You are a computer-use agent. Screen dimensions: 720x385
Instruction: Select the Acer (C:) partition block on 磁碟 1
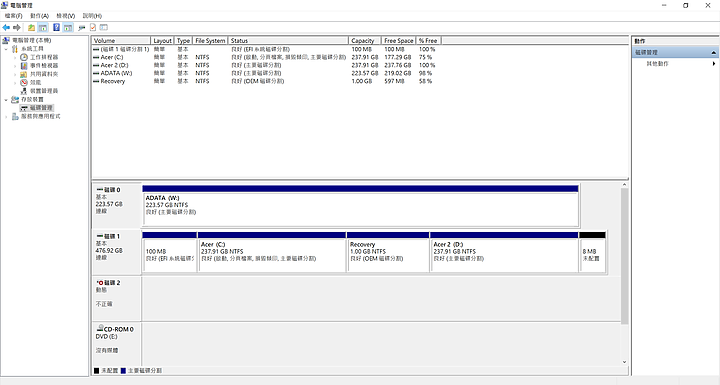click(272, 252)
